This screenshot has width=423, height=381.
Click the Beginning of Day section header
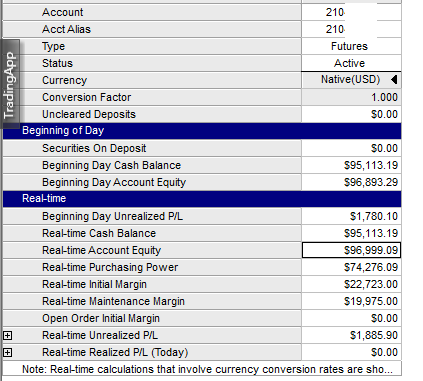click(202, 131)
